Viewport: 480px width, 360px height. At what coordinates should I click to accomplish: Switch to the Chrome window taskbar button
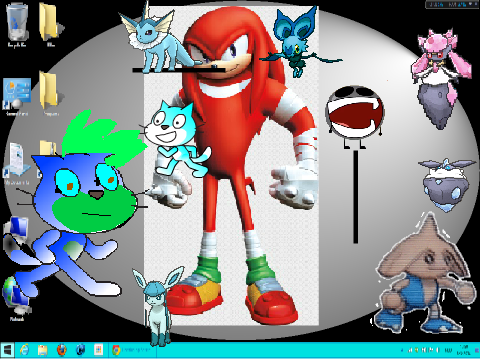[x=133, y=350]
